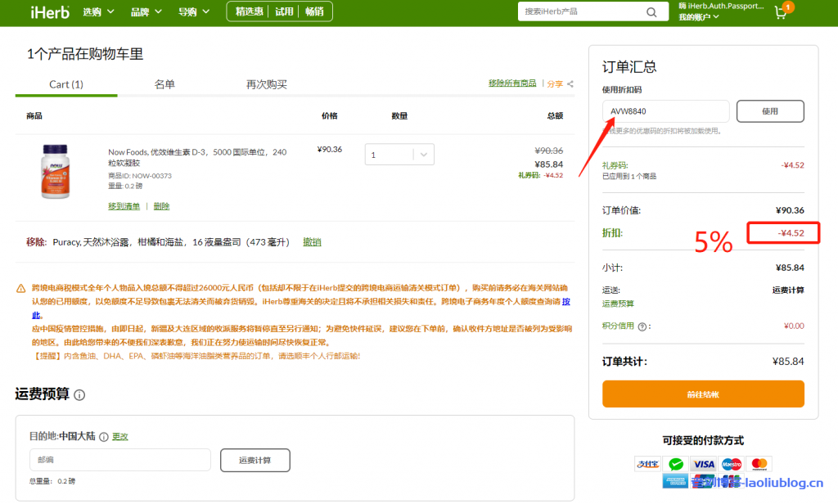Click the promo code input field
The image size is (838, 504).
point(665,111)
